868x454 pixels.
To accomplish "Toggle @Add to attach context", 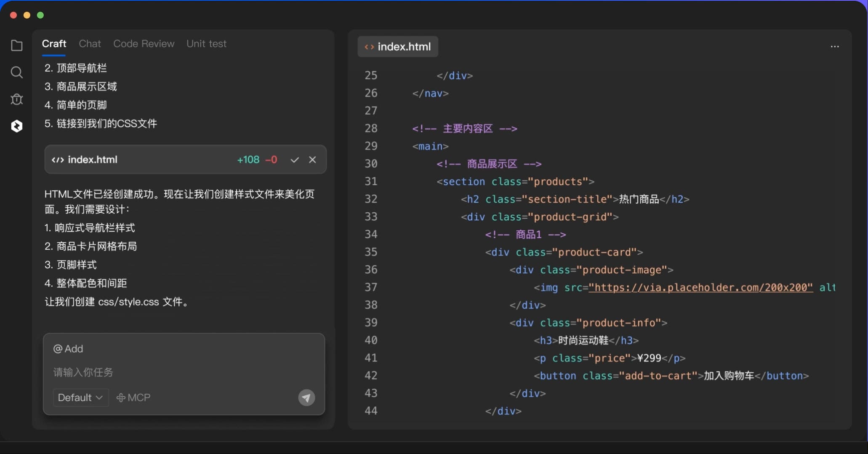I will [68, 349].
